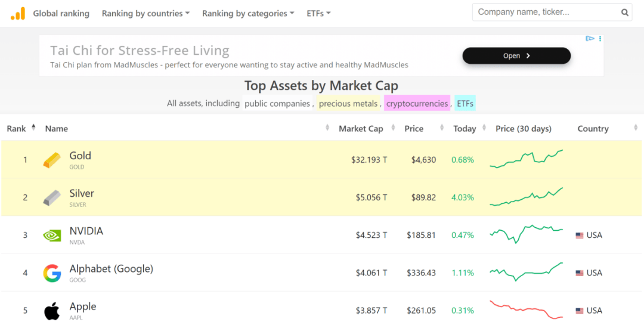The width and height of the screenshot is (644, 325).
Task: Filter by cryptocurrencies tag
Action: 417,104
